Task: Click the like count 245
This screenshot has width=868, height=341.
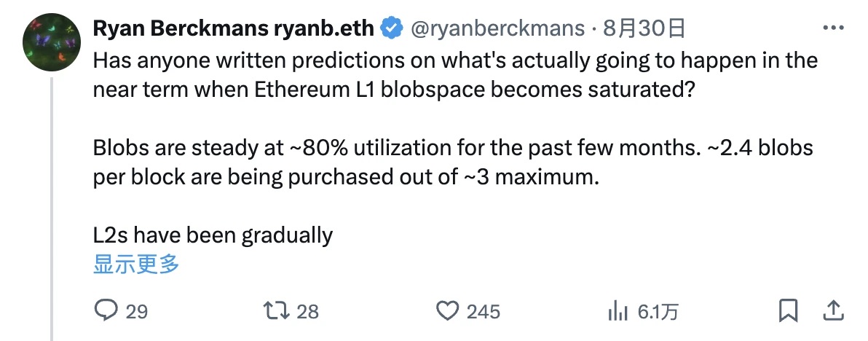Action: tap(483, 312)
